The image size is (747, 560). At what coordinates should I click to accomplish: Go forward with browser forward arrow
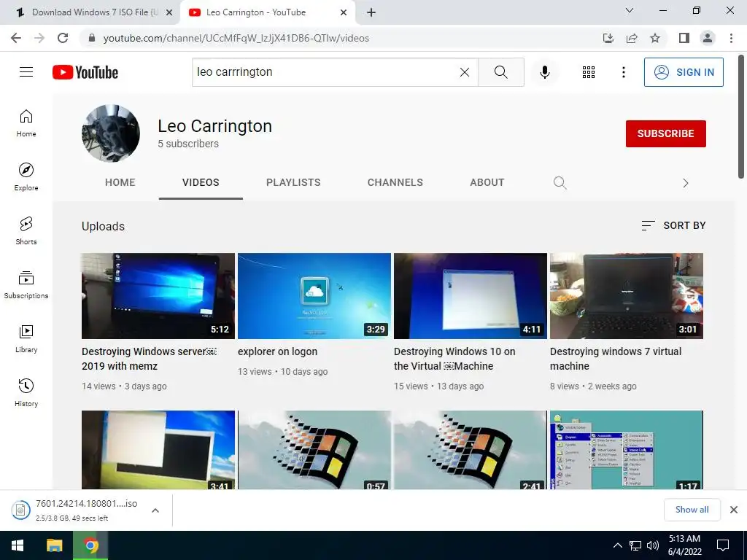(39, 38)
